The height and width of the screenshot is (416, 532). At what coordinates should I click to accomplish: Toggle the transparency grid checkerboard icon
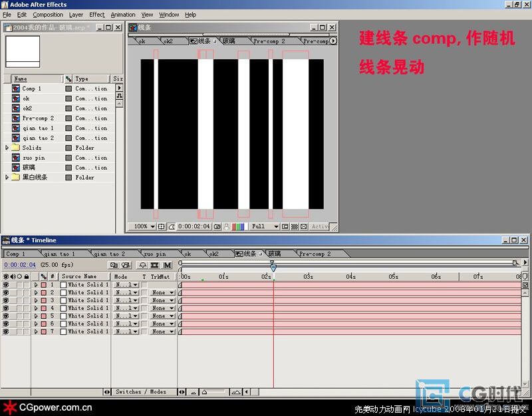tap(295, 226)
